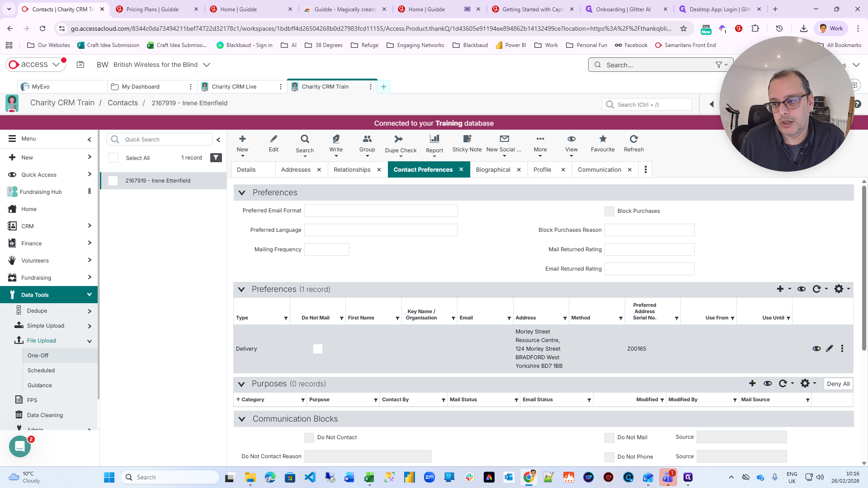Click the Edit pencil toolbar icon

coord(274,139)
